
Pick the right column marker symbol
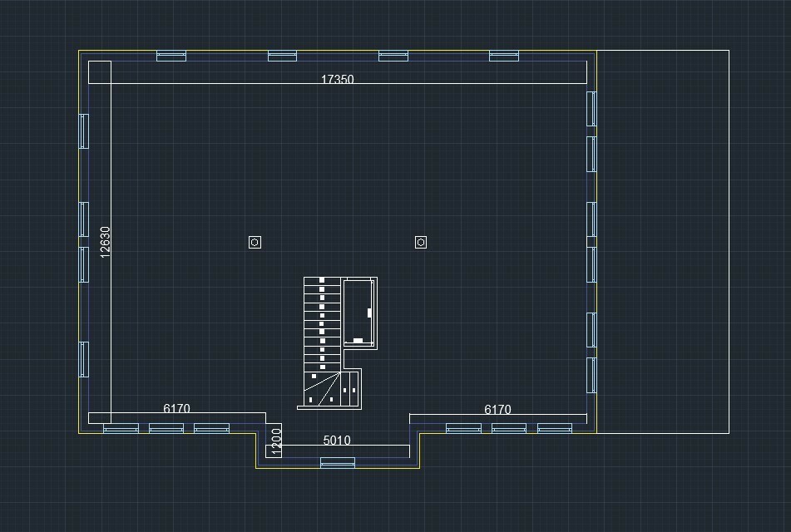pyautogui.click(x=421, y=243)
